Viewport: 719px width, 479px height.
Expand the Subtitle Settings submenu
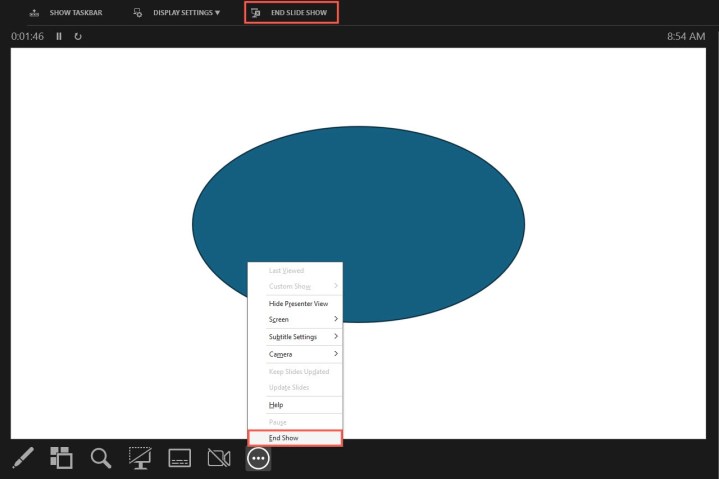click(295, 337)
